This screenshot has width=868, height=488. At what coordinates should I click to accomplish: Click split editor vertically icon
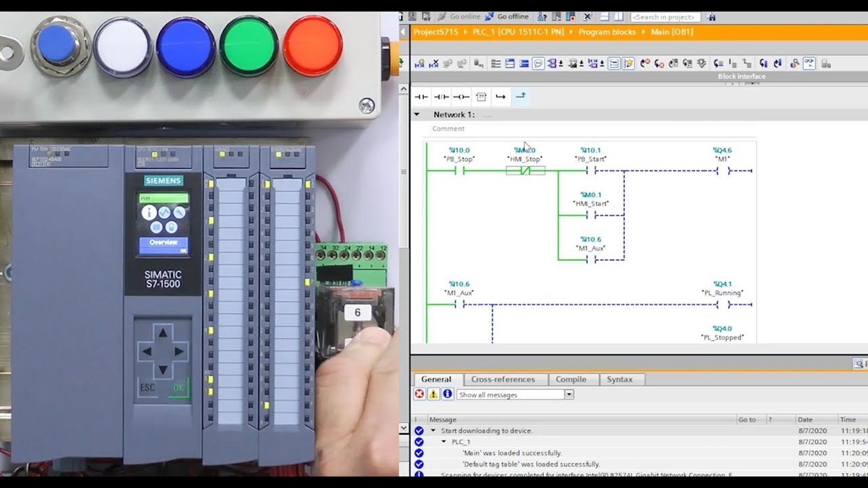[618, 17]
